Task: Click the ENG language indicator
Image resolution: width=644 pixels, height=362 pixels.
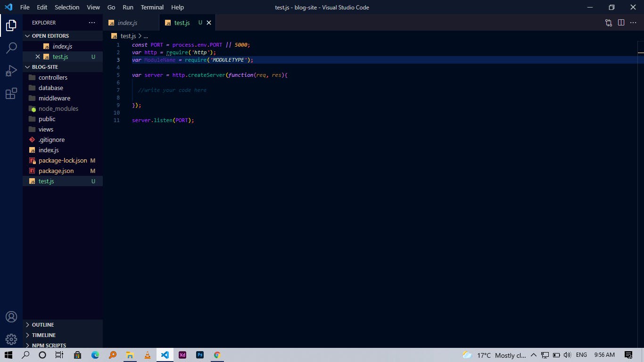Action: pyautogui.click(x=581, y=355)
